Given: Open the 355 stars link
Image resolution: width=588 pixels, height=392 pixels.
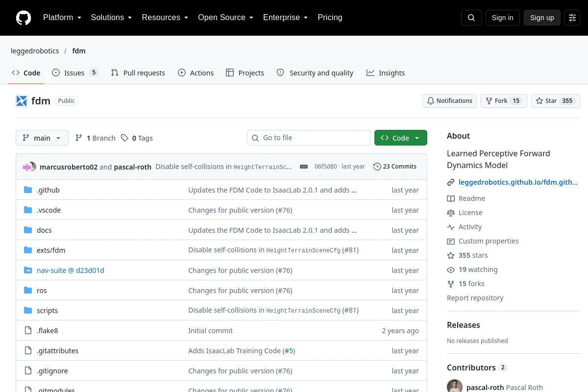Looking at the screenshot, I should click(x=467, y=255).
